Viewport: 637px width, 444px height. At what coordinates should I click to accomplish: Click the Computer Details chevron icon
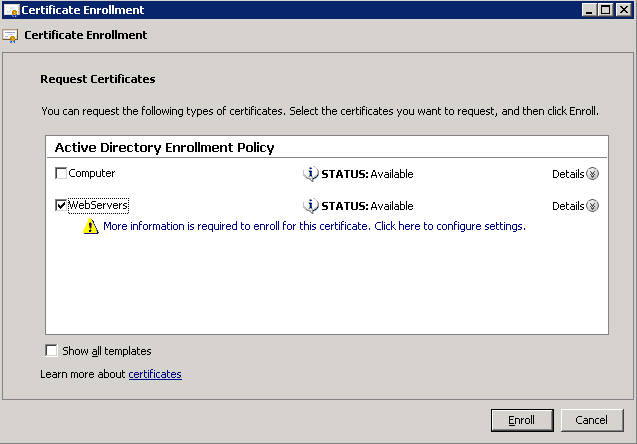tap(592, 174)
